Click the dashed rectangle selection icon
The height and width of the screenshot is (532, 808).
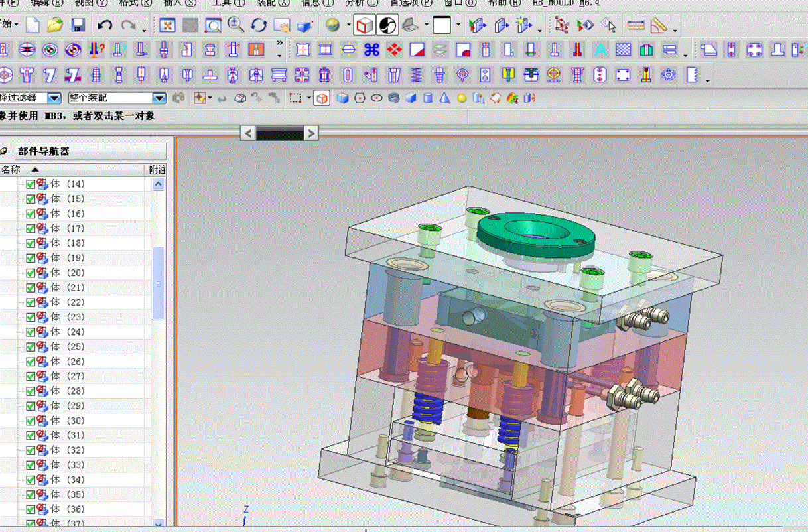coord(296,98)
